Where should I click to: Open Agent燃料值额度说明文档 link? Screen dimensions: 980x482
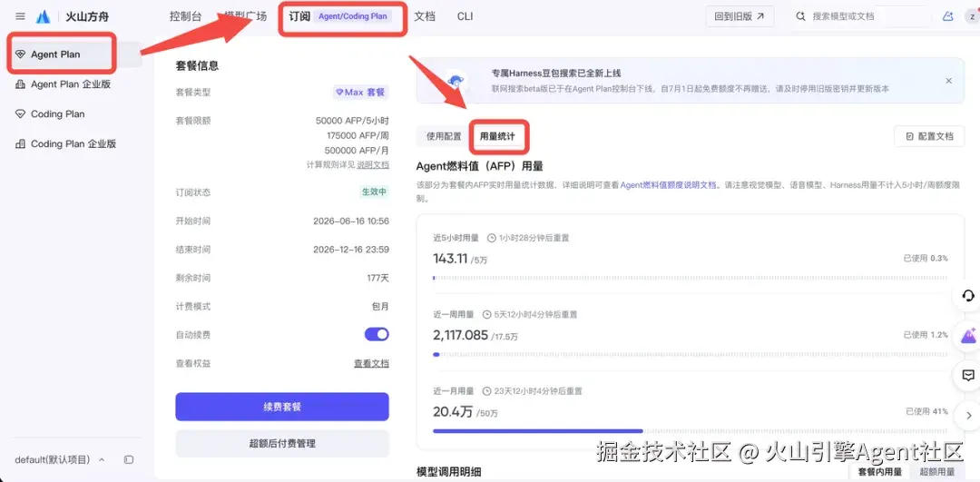[668, 186]
